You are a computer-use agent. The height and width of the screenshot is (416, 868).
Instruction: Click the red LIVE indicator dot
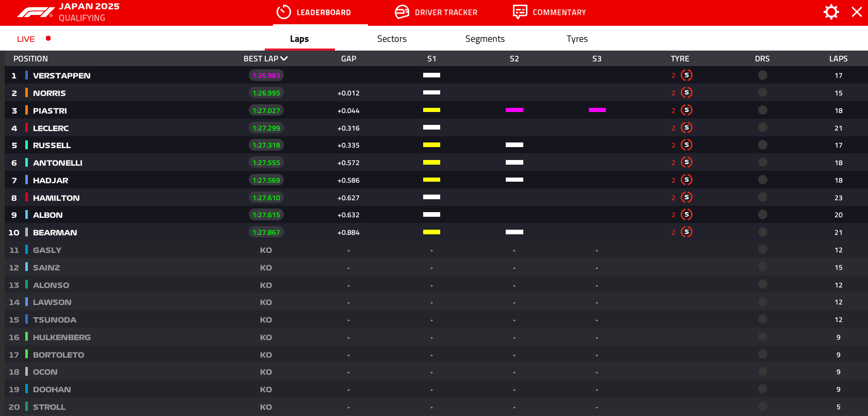pos(48,38)
